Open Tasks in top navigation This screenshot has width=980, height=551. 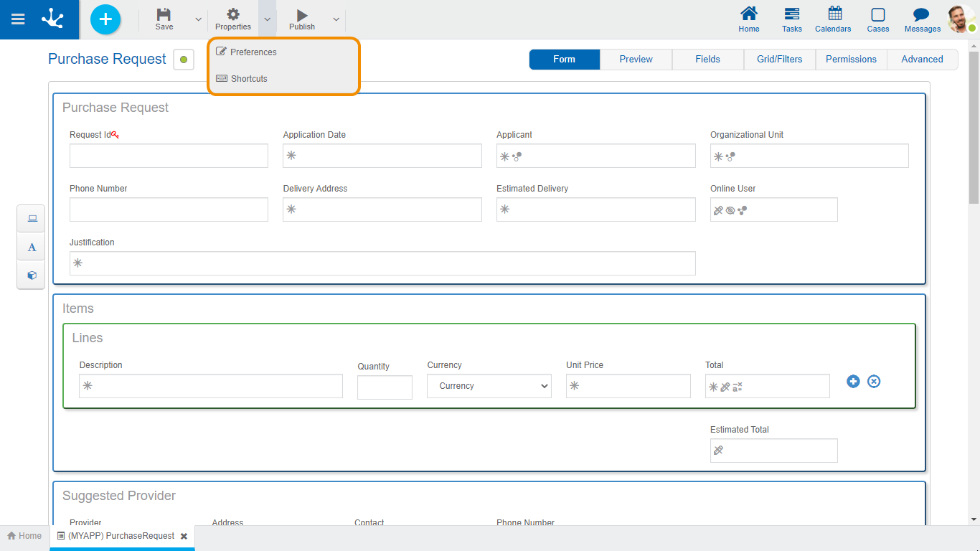pyautogui.click(x=792, y=19)
